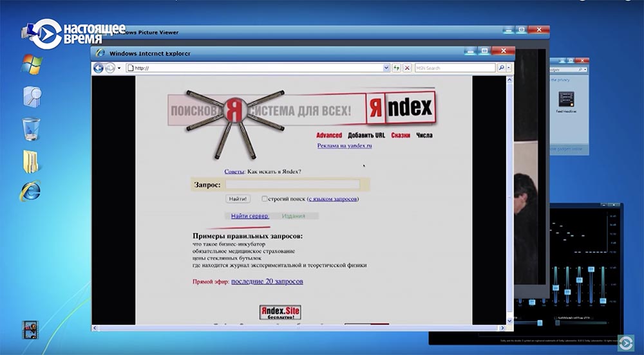
Task: Click example query что такое бизнес-инкубатор
Action: [x=229, y=244]
